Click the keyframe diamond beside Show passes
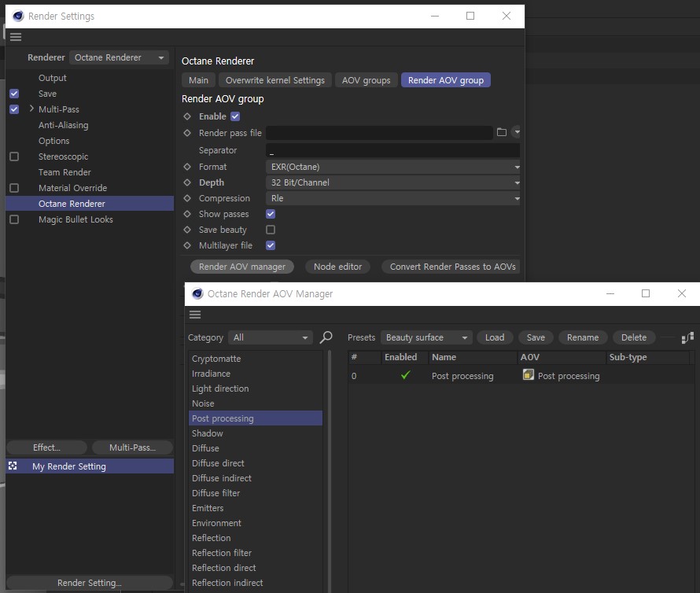Image resolution: width=700 pixels, height=593 pixels. [187, 214]
